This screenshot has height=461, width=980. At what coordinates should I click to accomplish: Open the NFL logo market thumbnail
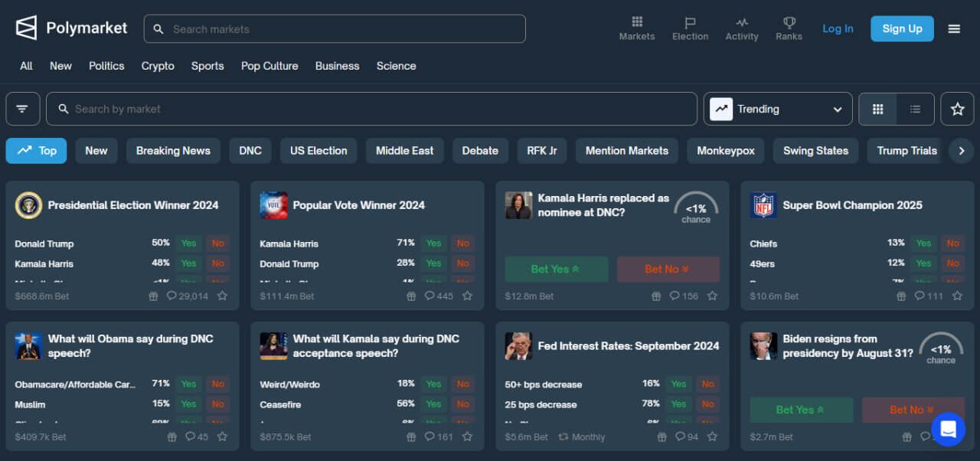click(x=763, y=205)
